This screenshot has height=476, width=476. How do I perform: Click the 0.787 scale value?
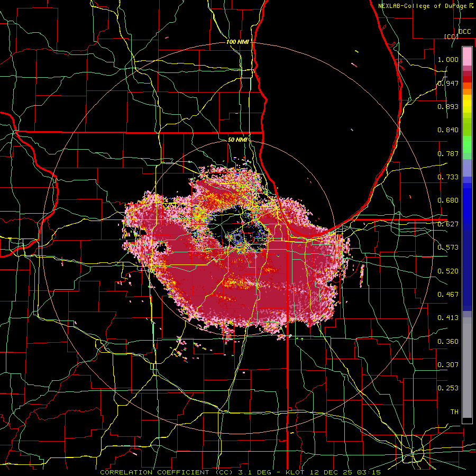coord(448,153)
